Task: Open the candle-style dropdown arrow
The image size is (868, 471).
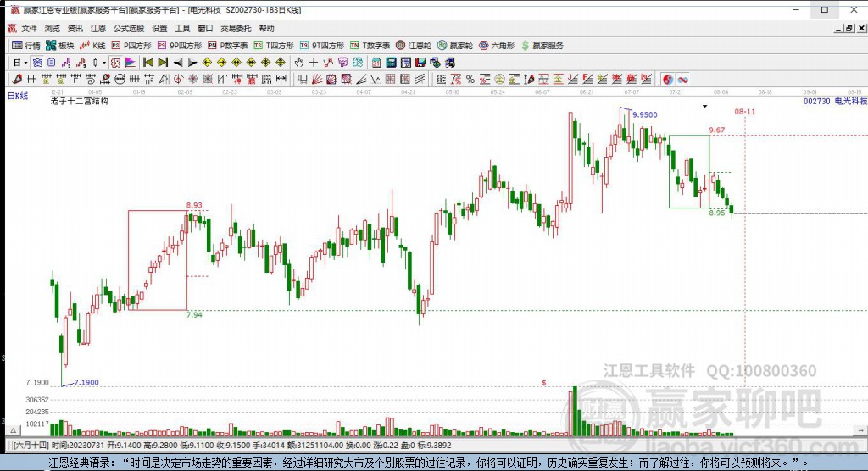Action: point(104,63)
